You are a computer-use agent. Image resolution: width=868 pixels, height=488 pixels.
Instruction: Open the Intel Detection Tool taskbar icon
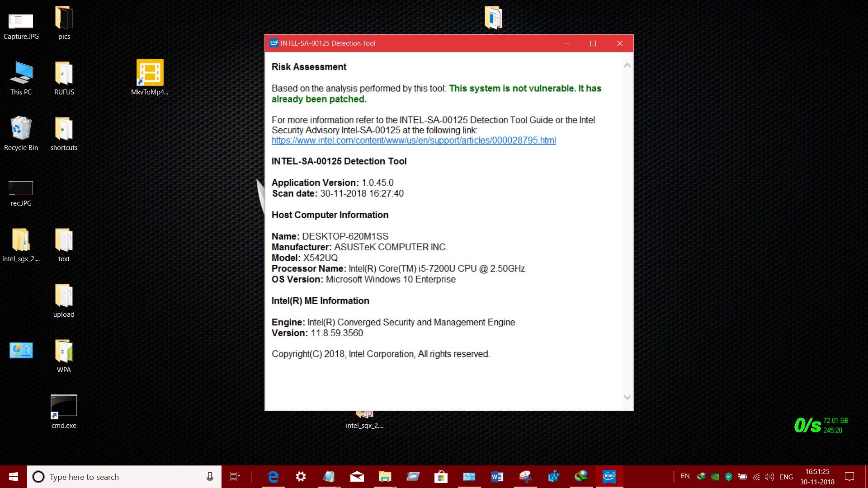[x=609, y=477]
